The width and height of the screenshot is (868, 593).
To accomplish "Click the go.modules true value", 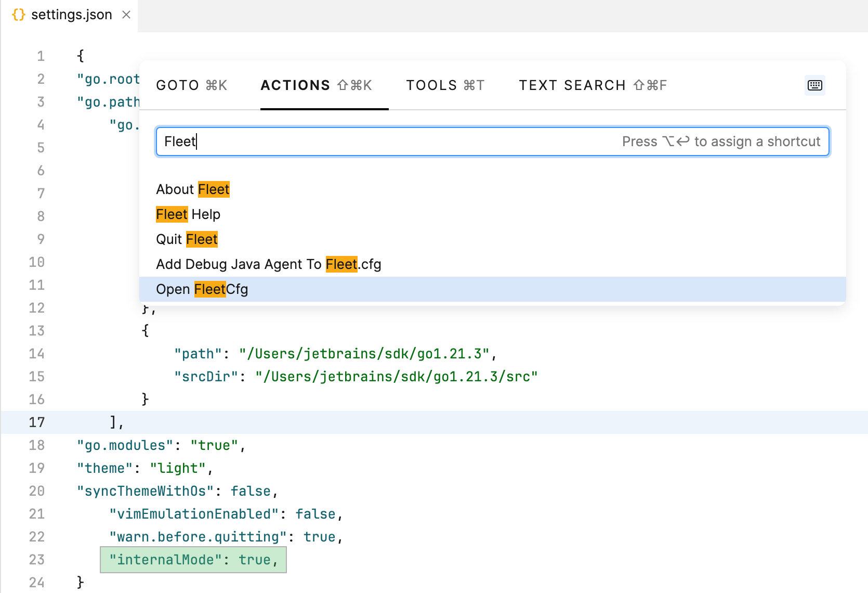I will tap(216, 445).
